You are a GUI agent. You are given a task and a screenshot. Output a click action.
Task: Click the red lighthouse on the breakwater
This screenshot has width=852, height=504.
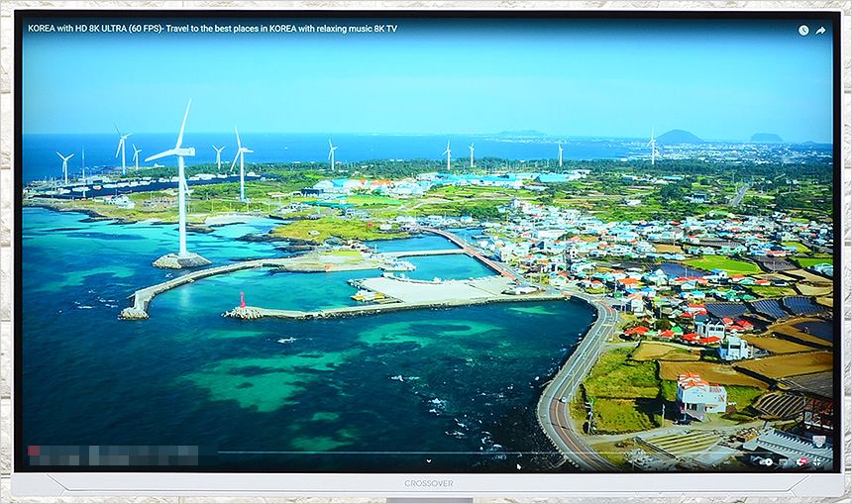(x=240, y=300)
